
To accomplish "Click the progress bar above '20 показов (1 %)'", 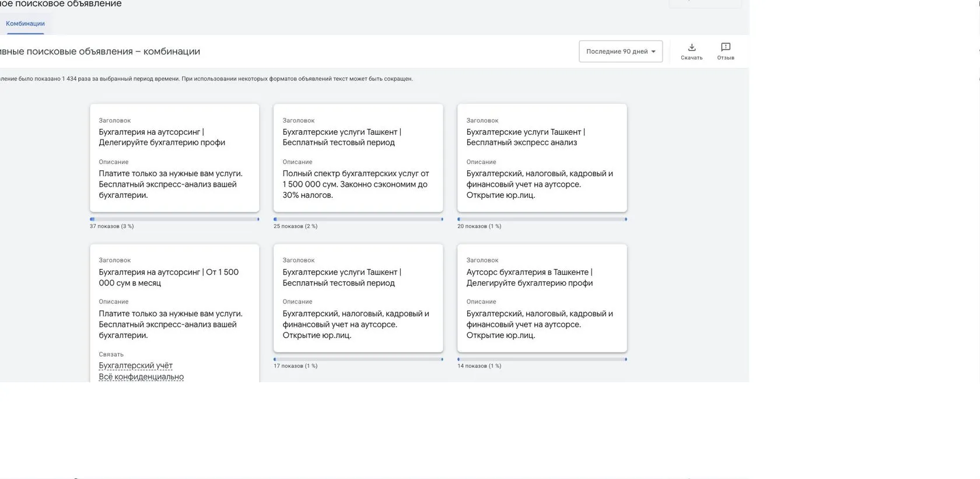I will pyautogui.click(x=542, y=219).
